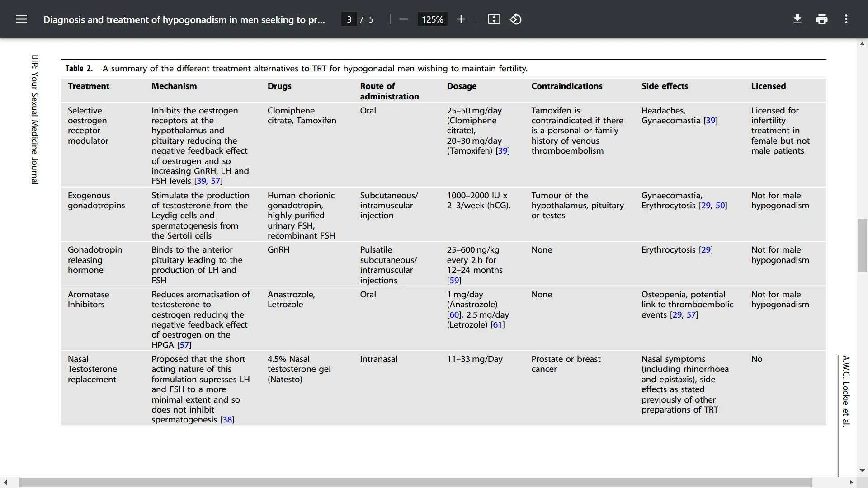Click the Nasal Testosterone replacement cell

92,369
